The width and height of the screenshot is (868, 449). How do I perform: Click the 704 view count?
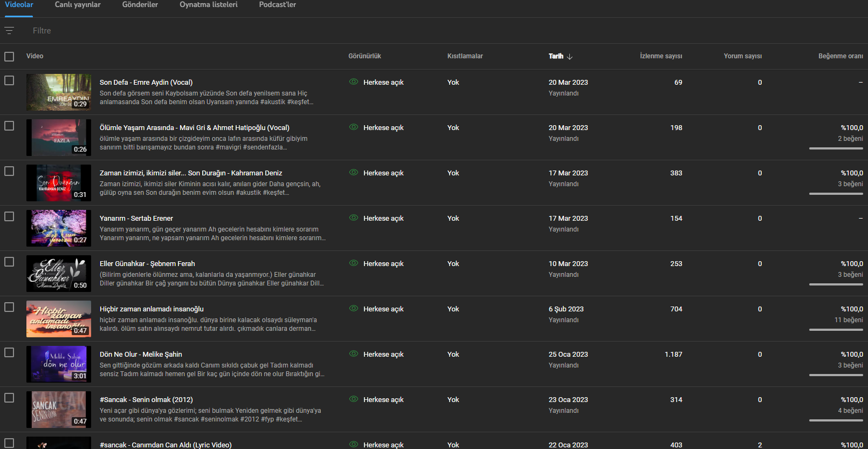click(x=676, y=309)
